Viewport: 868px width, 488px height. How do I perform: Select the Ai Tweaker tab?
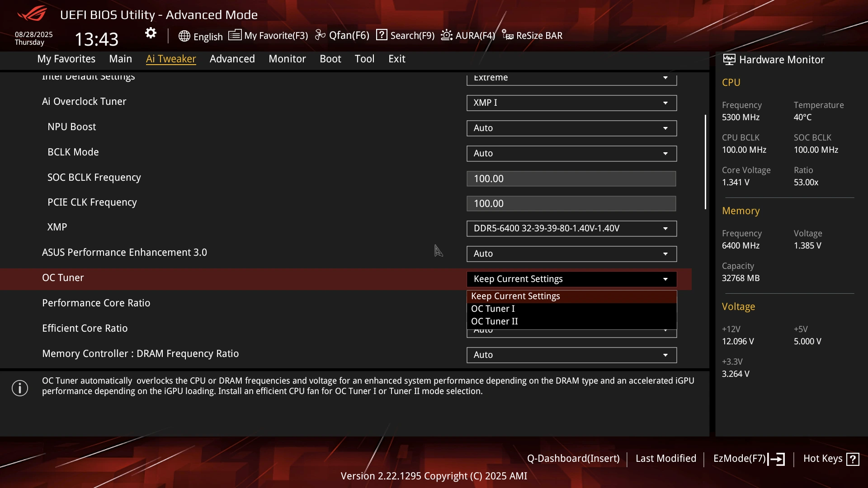[x=171, y=59]
